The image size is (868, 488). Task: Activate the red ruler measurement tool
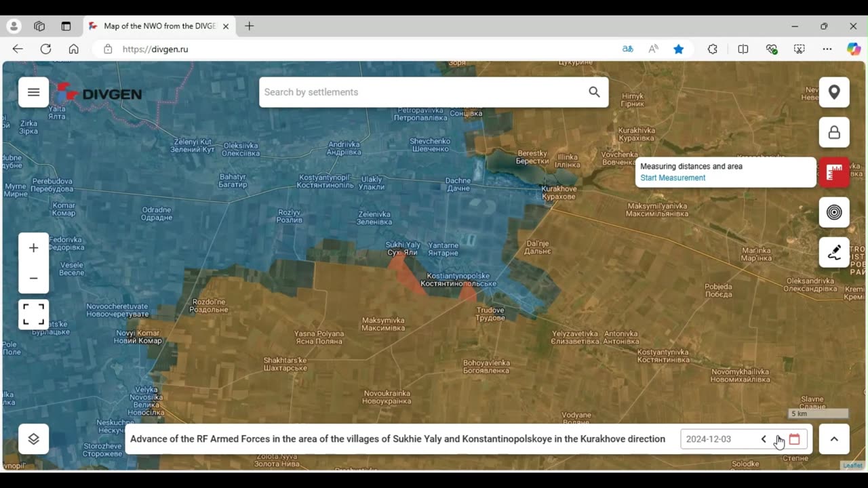[x=834, y=172]
